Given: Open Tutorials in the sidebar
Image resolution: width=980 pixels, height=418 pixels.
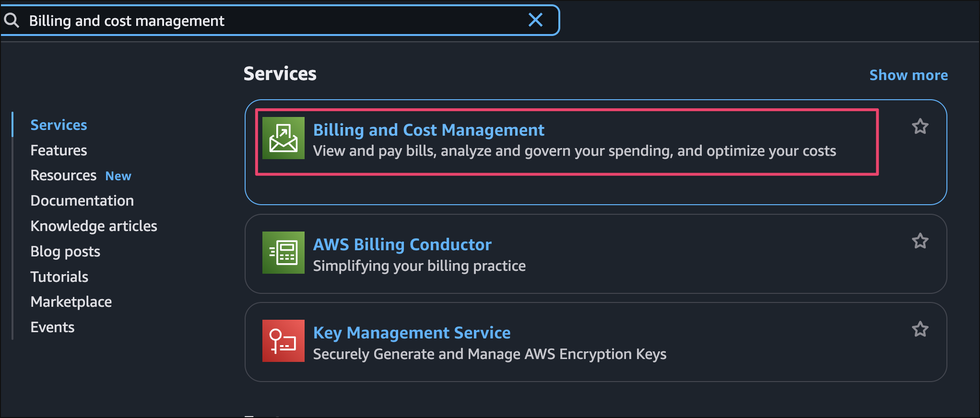Looking at the screenshot, I should pyautogui.click(x=59, y=277).
